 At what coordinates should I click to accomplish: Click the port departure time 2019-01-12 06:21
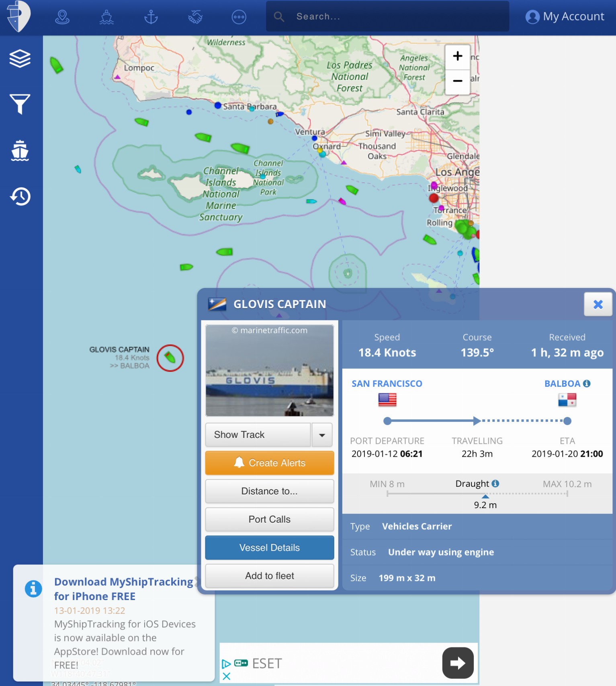(387, 454)
